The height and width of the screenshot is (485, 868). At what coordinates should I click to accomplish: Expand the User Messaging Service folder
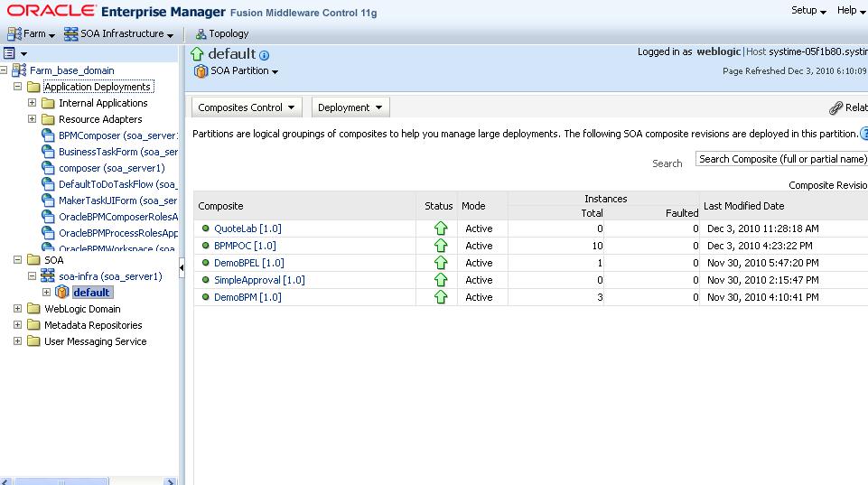18,341
